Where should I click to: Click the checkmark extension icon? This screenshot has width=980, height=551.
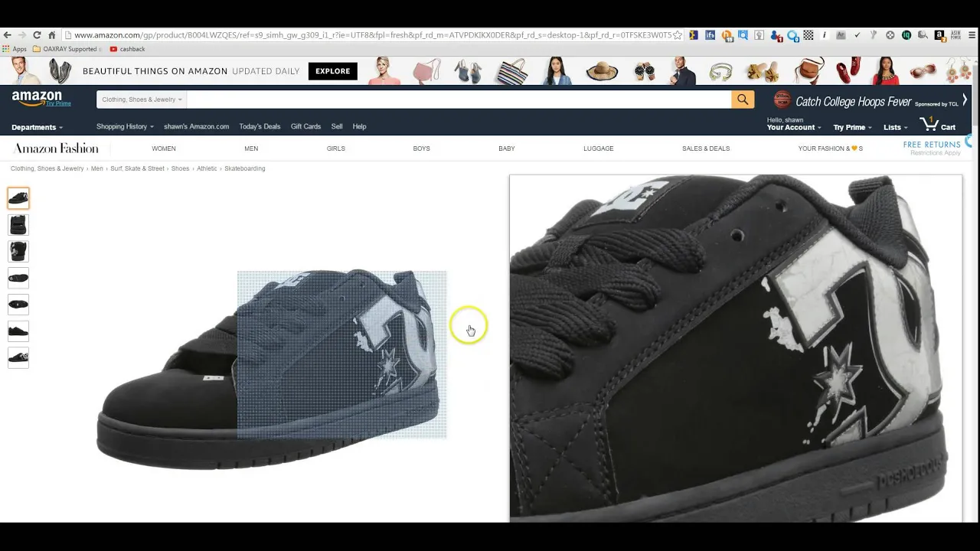pyautogui.click(x=857, y=35)
